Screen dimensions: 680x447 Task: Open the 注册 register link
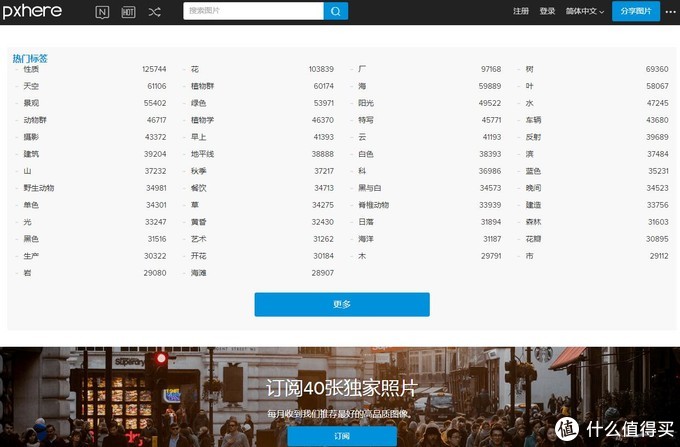pos(521,11)
